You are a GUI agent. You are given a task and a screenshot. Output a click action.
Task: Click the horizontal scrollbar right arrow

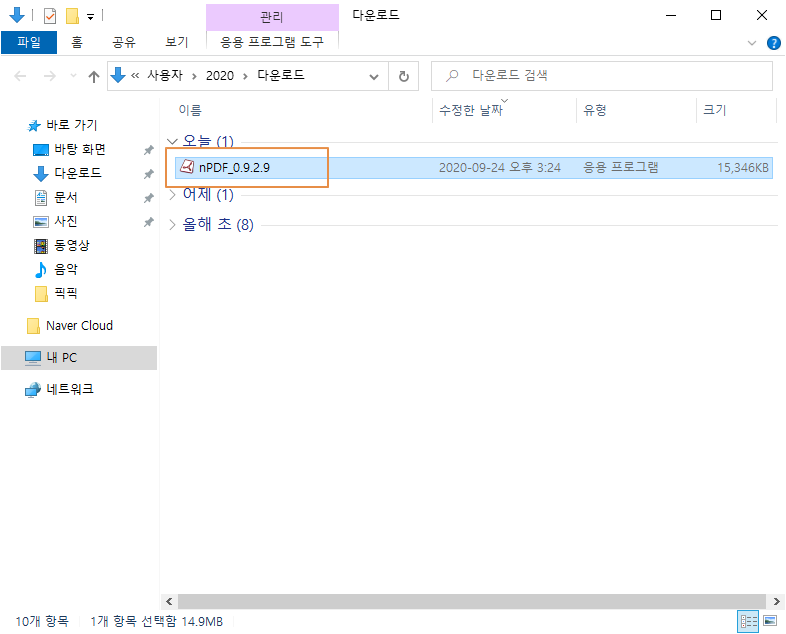[x=776, y=601]
